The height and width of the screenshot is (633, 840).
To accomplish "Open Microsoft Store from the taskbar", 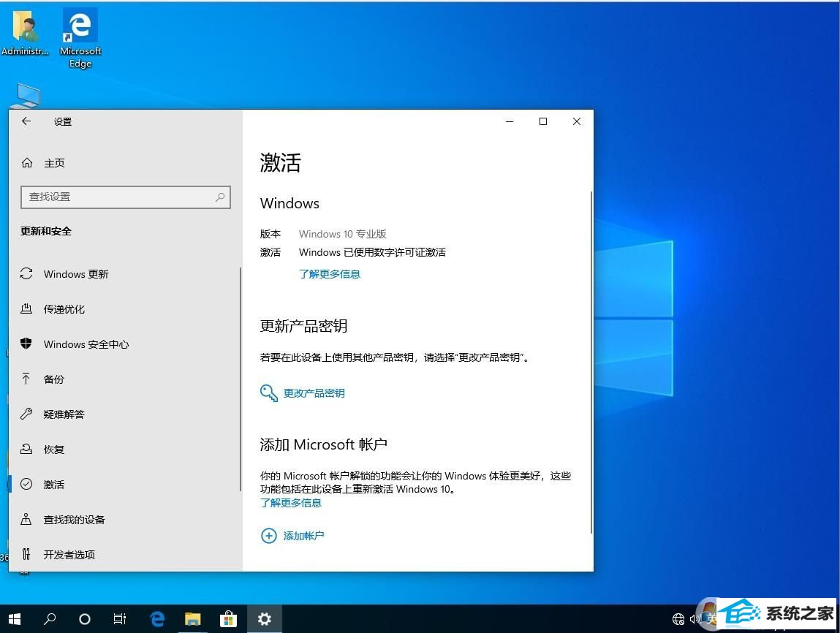I will tap(229, 619).
